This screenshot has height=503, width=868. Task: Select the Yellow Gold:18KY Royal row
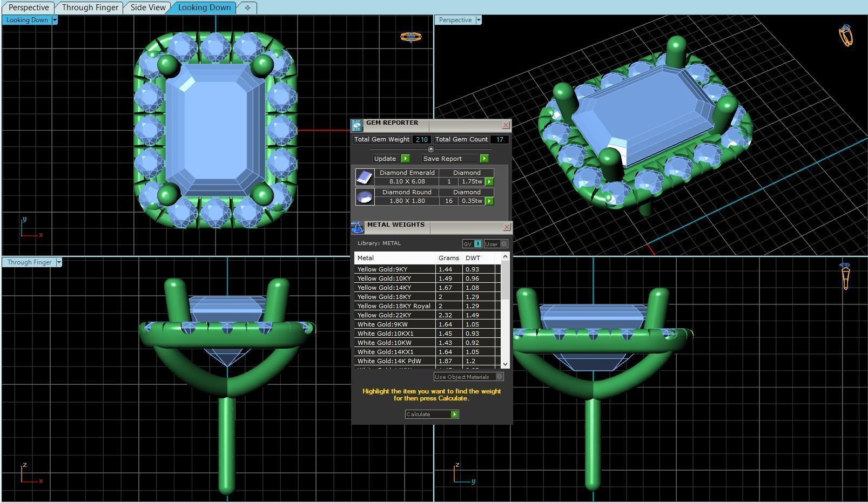pos(428,306)
